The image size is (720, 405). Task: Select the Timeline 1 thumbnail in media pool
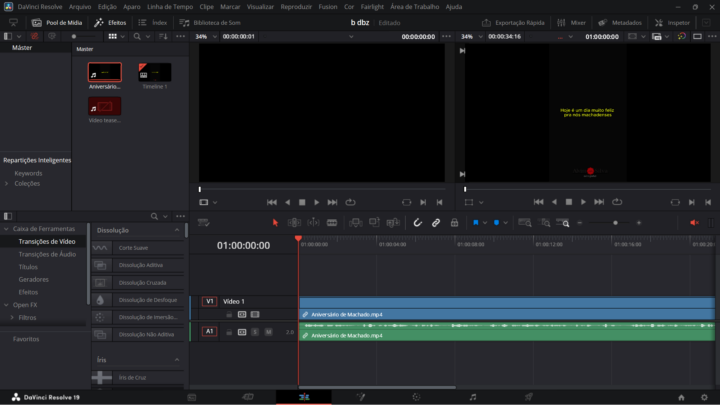pos(154,73)
